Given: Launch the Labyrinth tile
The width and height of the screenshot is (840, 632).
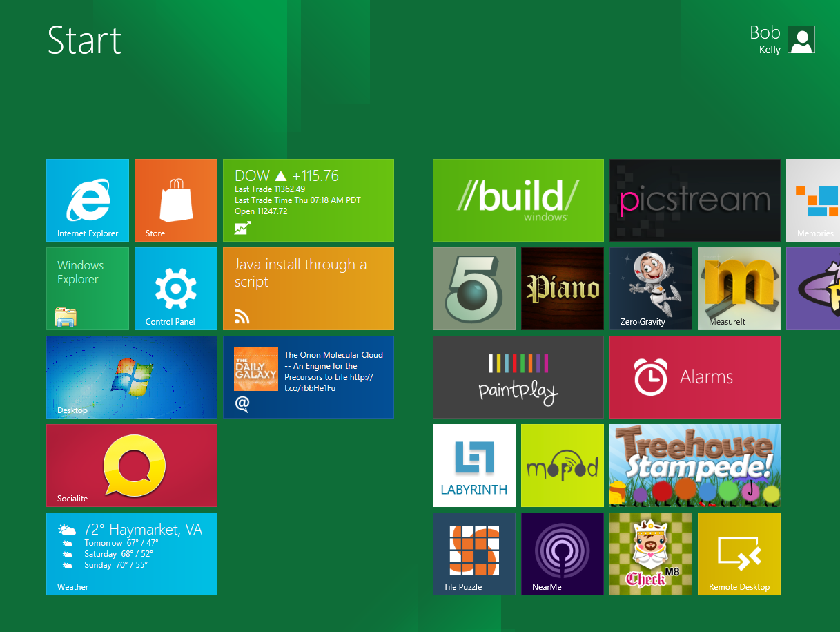Looking at the screenshot, I should click(474, 466).
